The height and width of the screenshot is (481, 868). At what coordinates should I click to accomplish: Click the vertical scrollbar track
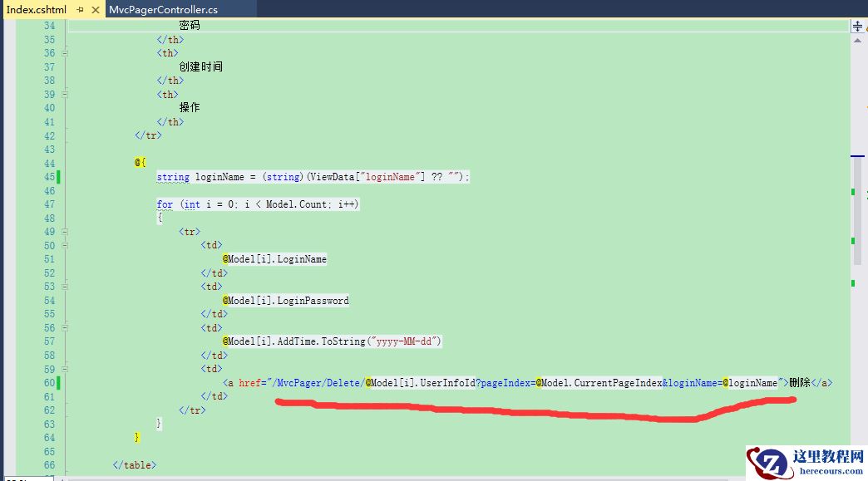tap(857, 254)
